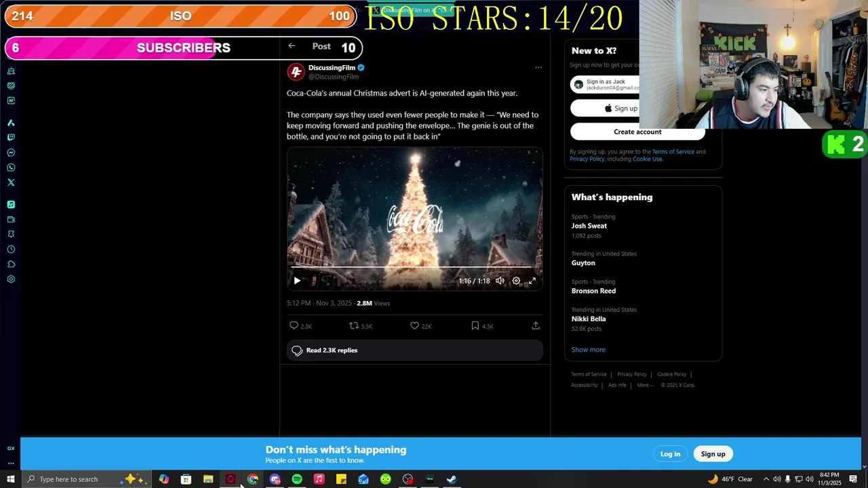Click Sign up on the bottom banner
868x488 pixels.
(713, 454)
